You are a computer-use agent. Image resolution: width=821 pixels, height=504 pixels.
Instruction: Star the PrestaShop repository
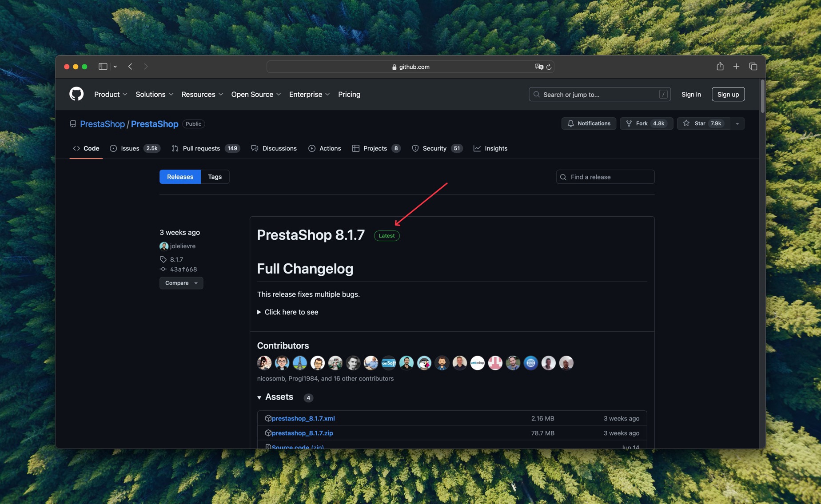click(x=703, y=123)
